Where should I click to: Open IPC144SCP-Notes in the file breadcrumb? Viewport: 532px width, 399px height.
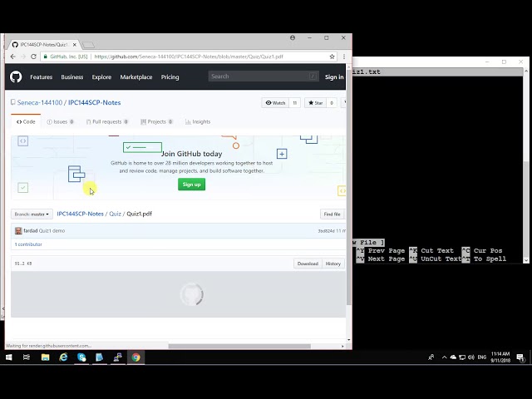pyautogui.click(x=80, y=214)
